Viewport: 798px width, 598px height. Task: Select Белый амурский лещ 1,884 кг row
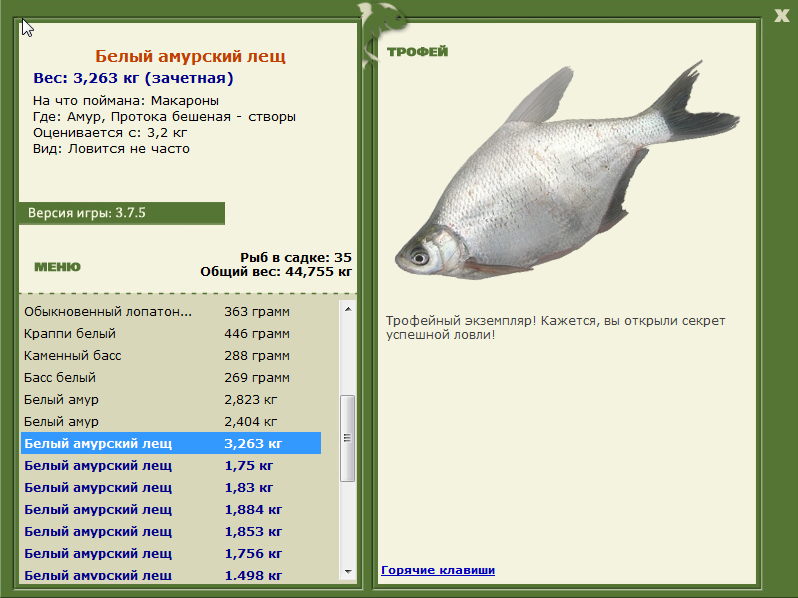point(171,509)
